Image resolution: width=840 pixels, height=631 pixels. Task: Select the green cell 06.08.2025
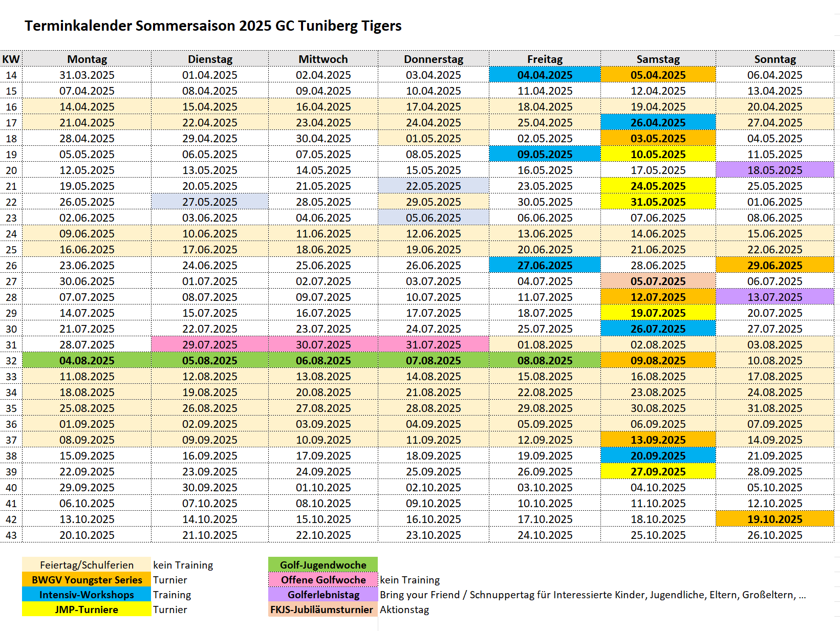coord(323,360)
